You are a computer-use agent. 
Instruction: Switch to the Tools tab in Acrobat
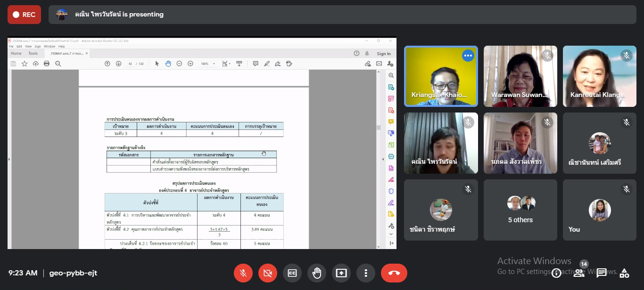(x=33, y=54)
